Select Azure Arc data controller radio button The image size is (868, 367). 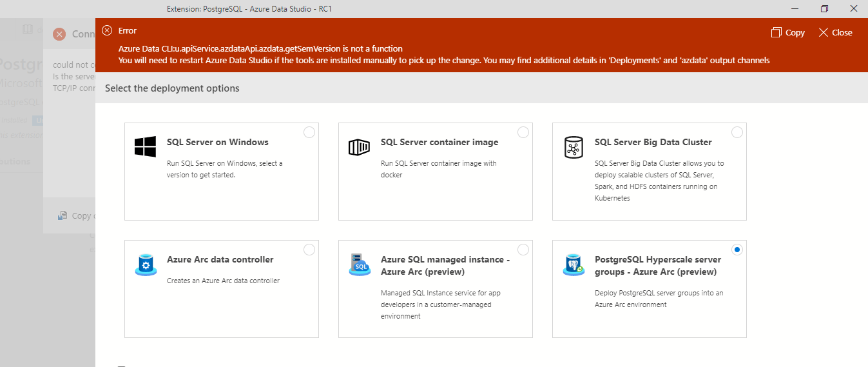(x=309, y=250)
